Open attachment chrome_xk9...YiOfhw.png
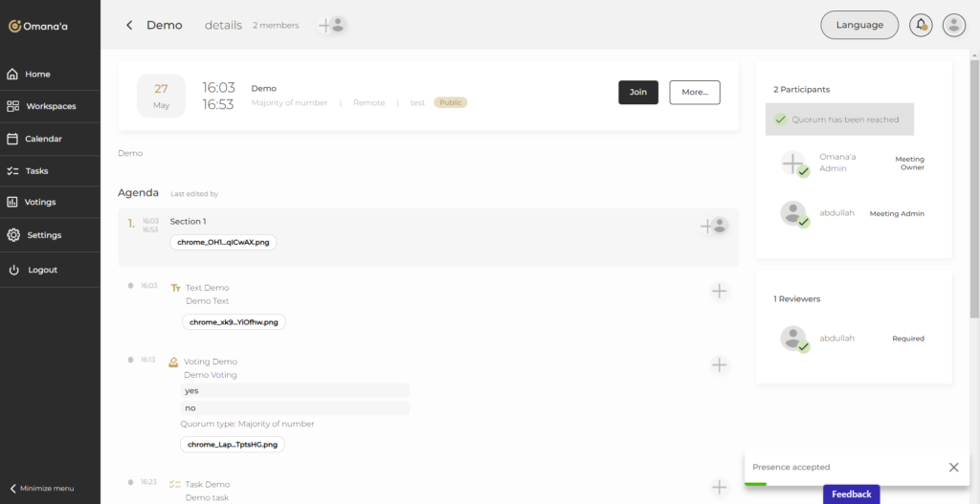This screenshot has width=980, height=504. coord(234,322)
